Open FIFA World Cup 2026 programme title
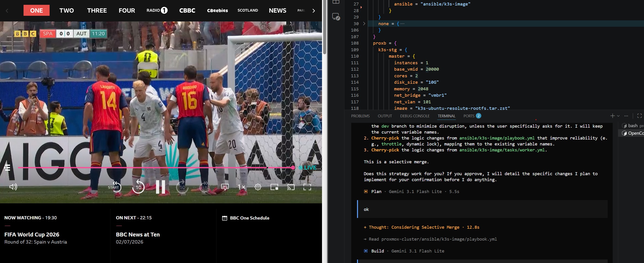The width and height of the screenshot is (644, 263). [32, 234]
